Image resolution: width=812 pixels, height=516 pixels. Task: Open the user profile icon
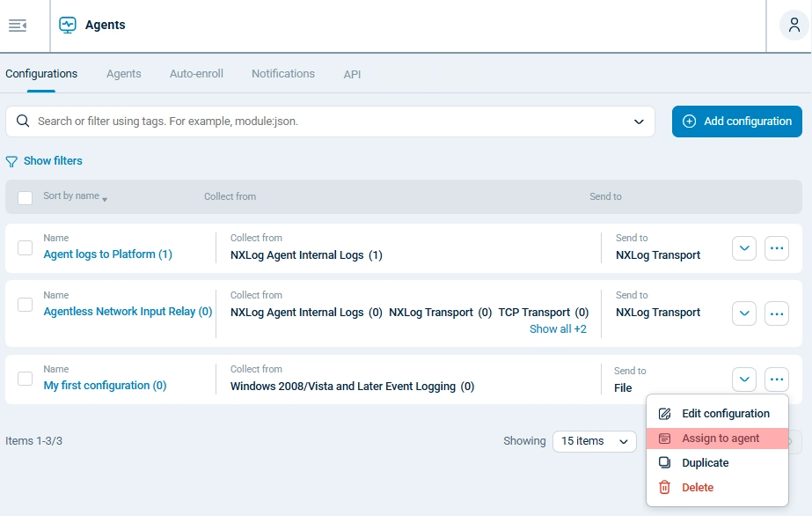(794, 25)
